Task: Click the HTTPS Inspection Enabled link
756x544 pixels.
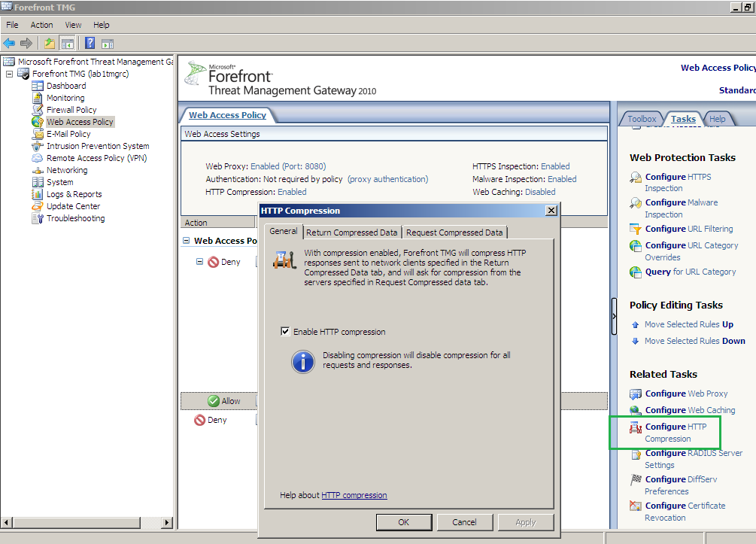Action: point(555,166)
